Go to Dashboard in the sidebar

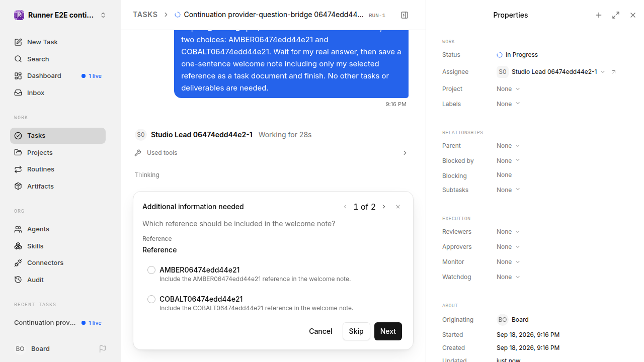click(x=58, y=76)
